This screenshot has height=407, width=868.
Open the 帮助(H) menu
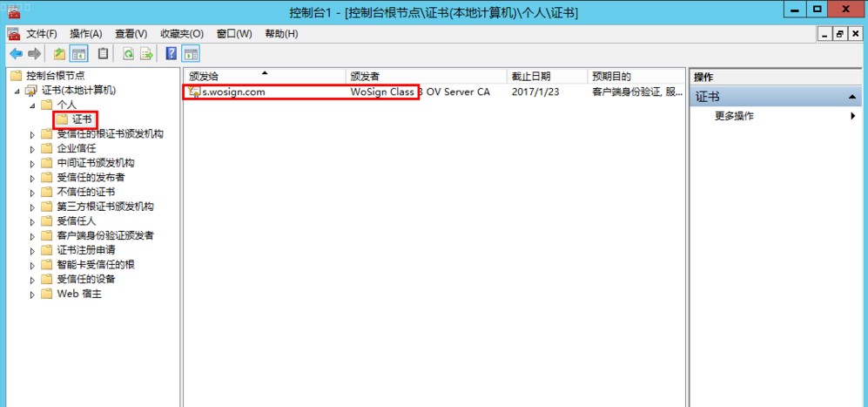[x=281, y=34]
